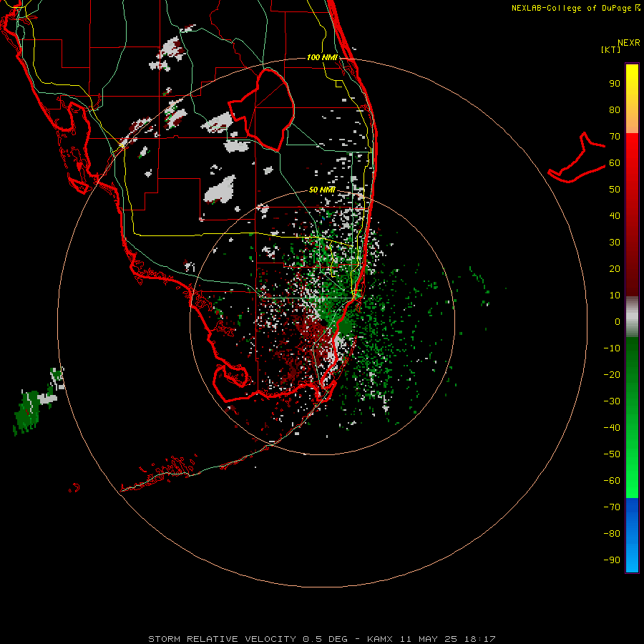Click the thick red lake outline inside the 100 NMI ring
Image resolution: width=644 pixels, height=644 pixels.
coord(263,109)
